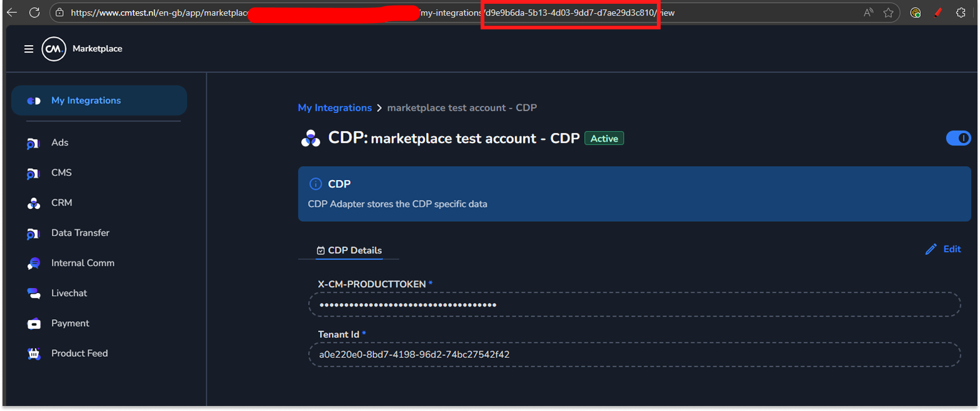This screenshot has width=980, height=411.
Task: Bookmark page with star icon
Action: pos(888,12)
